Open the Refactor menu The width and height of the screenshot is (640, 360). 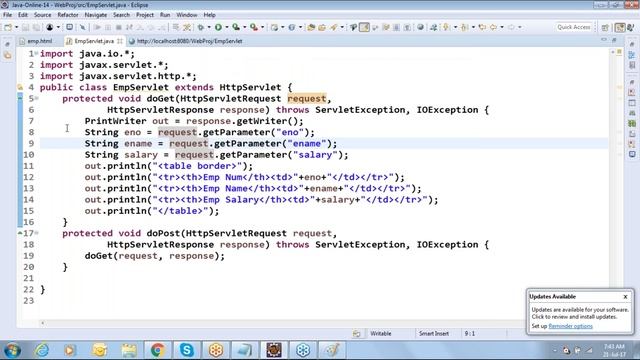[x=68, y=15]
